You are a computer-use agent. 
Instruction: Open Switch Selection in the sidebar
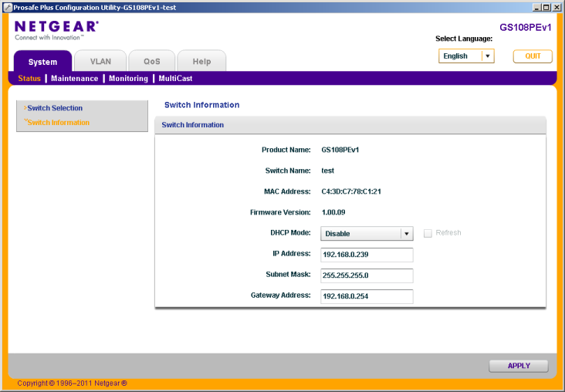pos(55,108)
